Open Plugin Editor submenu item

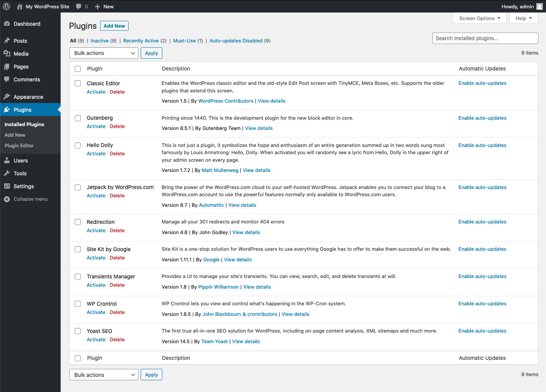click(x=19, y=145)
